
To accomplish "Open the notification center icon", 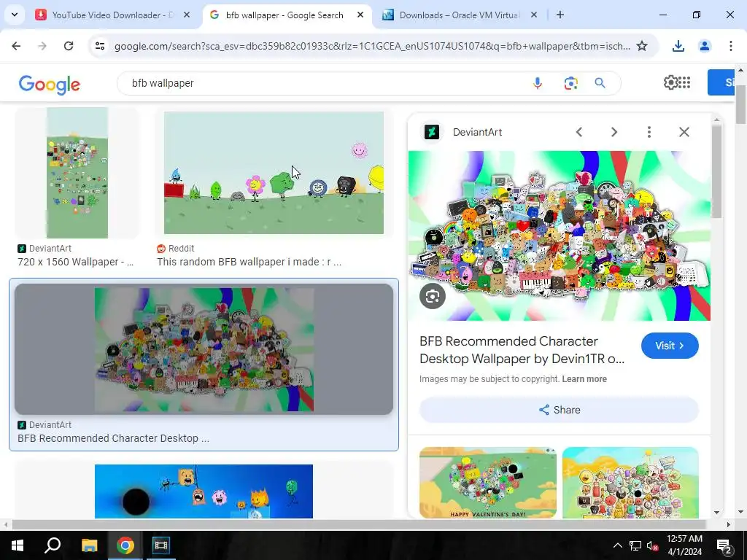I will pos(724,545).
